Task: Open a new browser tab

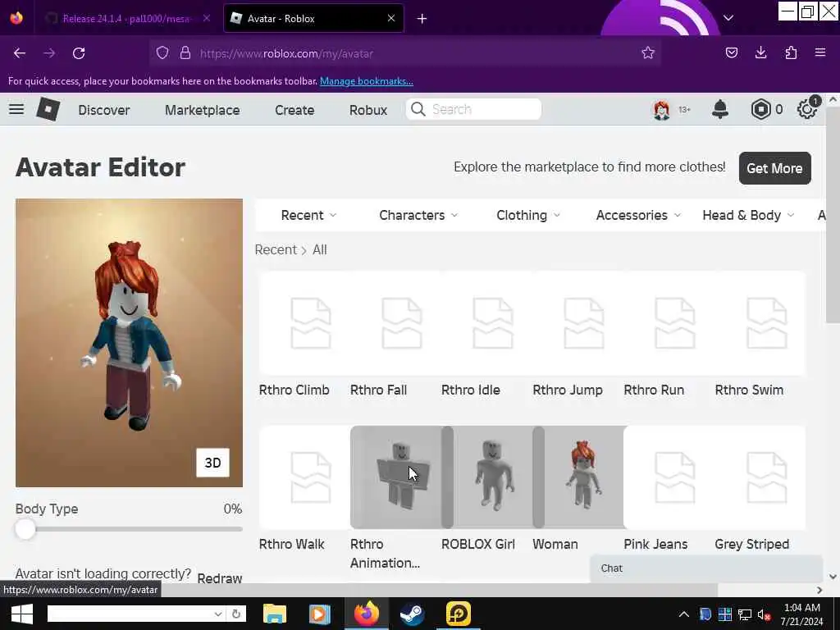Action: [x=422, y=19]
